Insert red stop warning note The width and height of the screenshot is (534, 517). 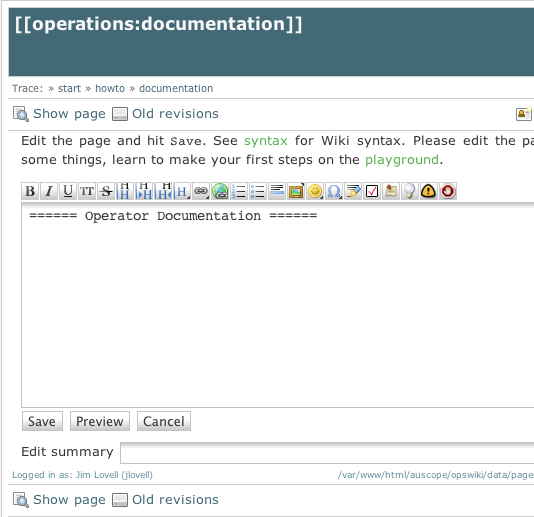click(448, 191)
